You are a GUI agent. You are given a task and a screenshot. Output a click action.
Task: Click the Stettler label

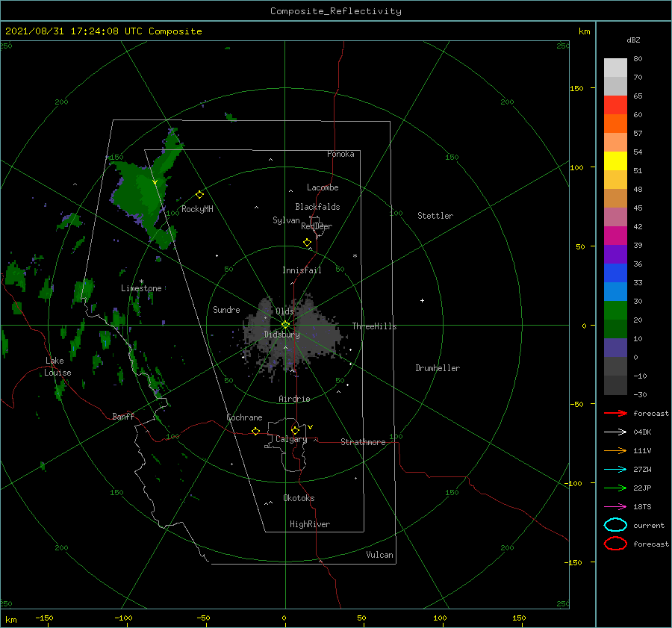pos(435,216)
